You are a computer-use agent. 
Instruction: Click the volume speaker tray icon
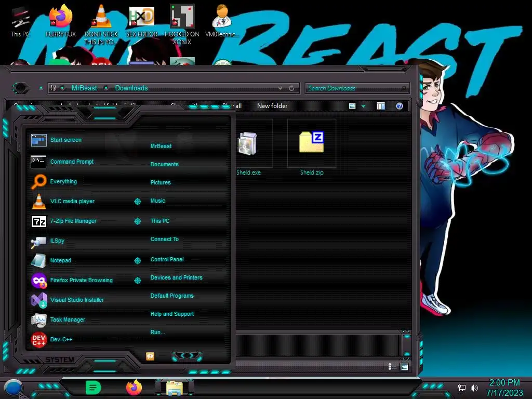coord(474,388)
